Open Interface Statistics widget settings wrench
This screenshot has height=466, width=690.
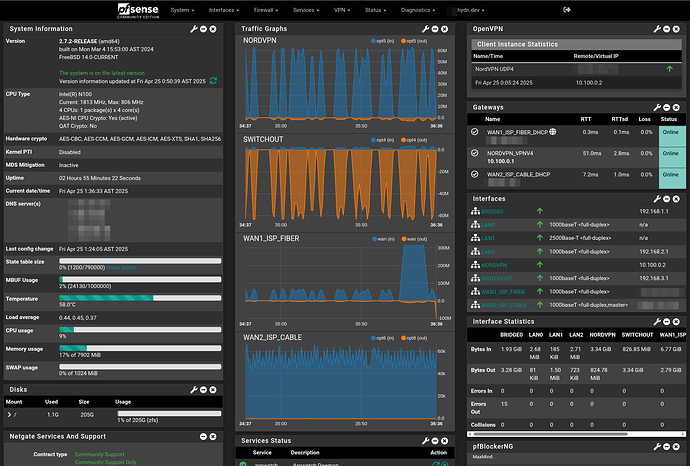(657, 322)
